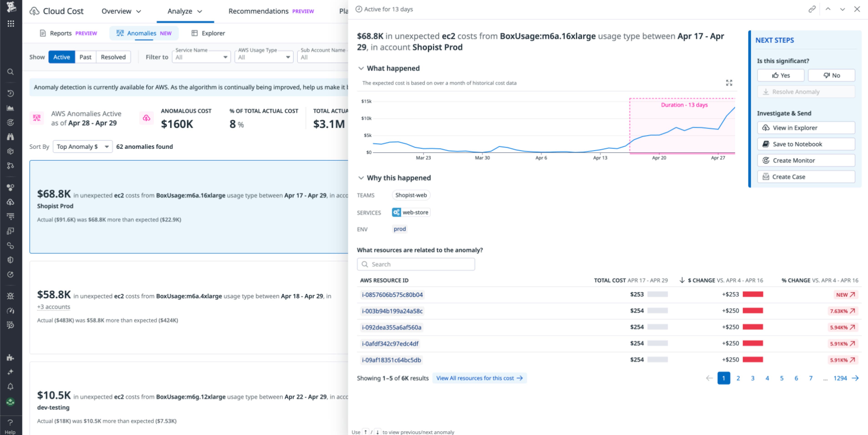Open the Sort By Top Anomaly $ dropdown
This screenshot has width=868, height=435.
pyautogui.click(x=82, y=146)
